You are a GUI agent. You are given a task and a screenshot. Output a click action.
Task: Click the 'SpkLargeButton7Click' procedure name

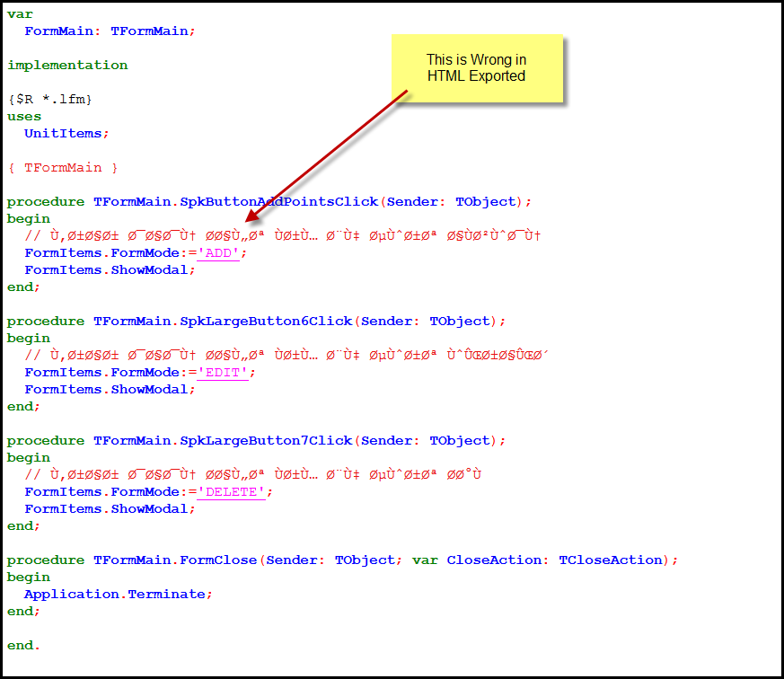point(266,441)
